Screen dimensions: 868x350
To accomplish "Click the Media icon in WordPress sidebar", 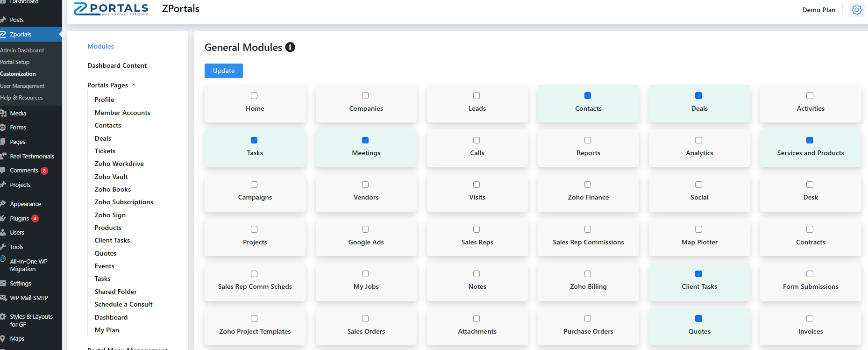I will pos(3,113).
